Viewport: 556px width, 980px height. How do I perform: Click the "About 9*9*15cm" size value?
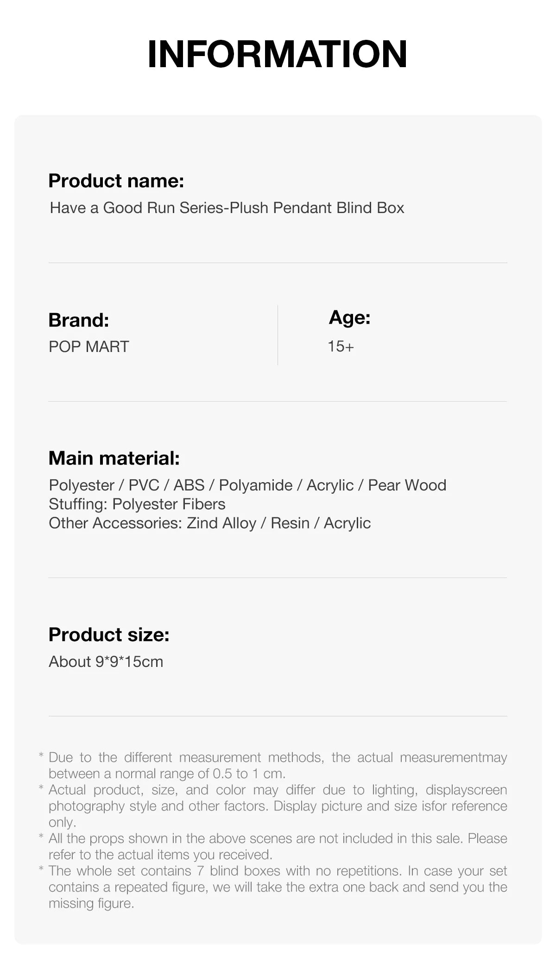106,662
